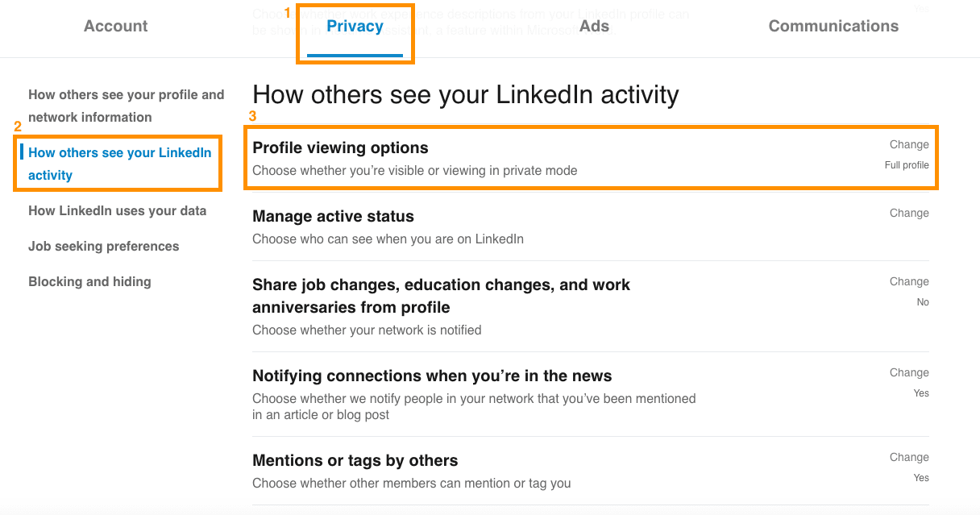Change the Manage active status setting

point(908,213)
